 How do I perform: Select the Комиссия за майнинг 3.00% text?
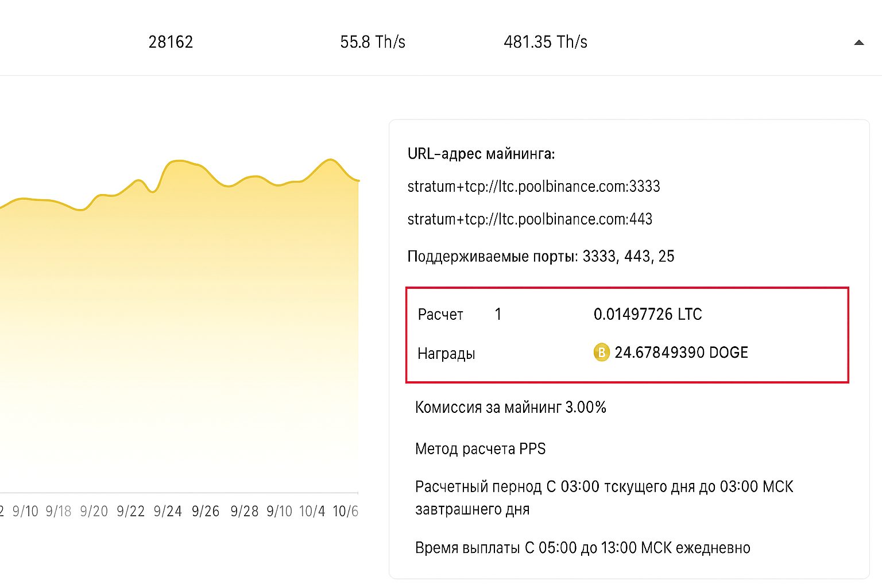510,407
